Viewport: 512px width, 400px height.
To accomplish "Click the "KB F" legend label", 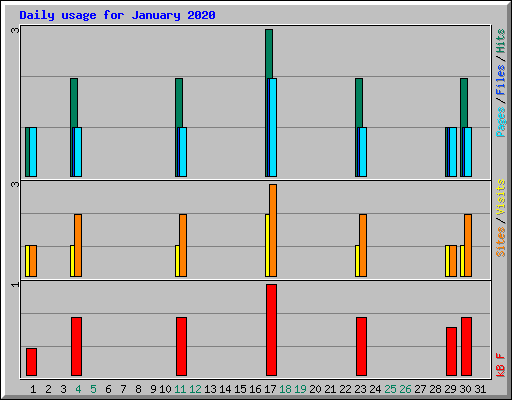I will [500, 365].
